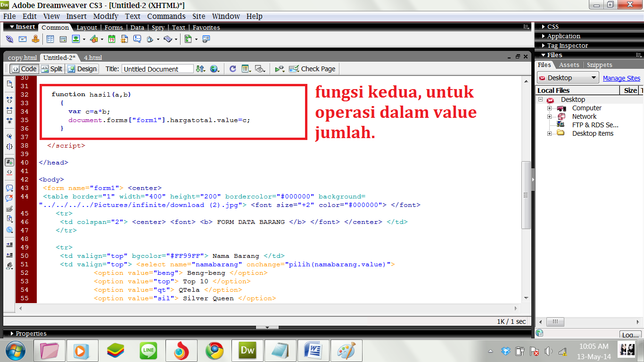Screen dimensions: 644x362
Task: Select the Balance Braces icon in coding toolbar
Action: pos(9,147)
